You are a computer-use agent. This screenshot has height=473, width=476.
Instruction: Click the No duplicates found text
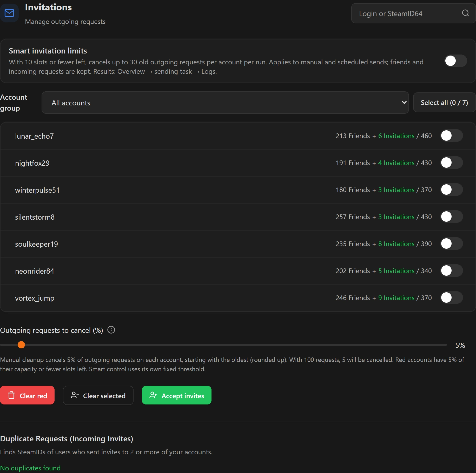30,468
